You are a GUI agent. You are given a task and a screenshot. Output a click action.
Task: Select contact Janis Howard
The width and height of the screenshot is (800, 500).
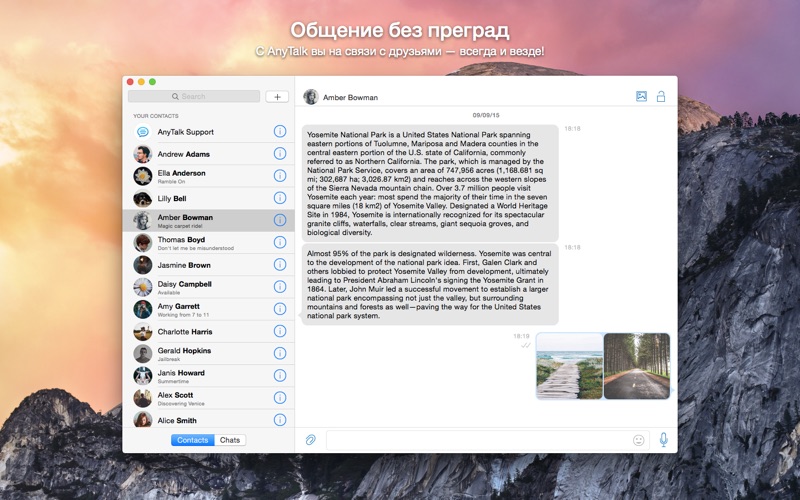[x=208, y=376]
